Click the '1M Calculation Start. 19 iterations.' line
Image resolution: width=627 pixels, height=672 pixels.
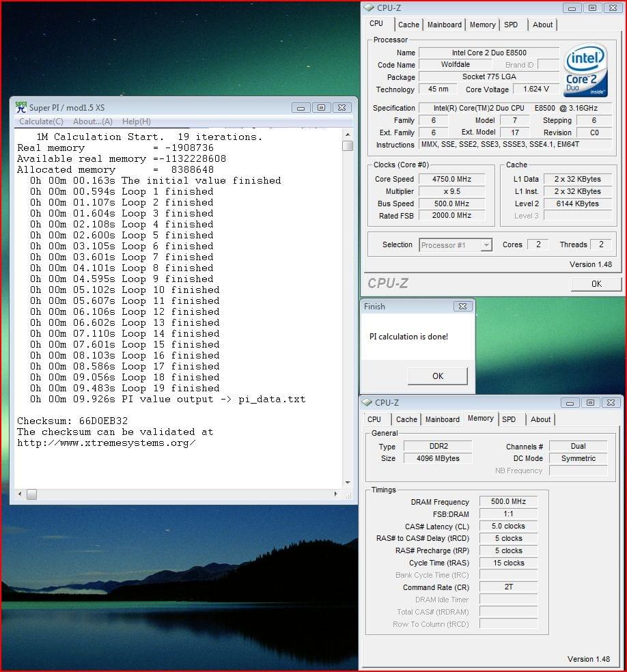click(150, 137)
